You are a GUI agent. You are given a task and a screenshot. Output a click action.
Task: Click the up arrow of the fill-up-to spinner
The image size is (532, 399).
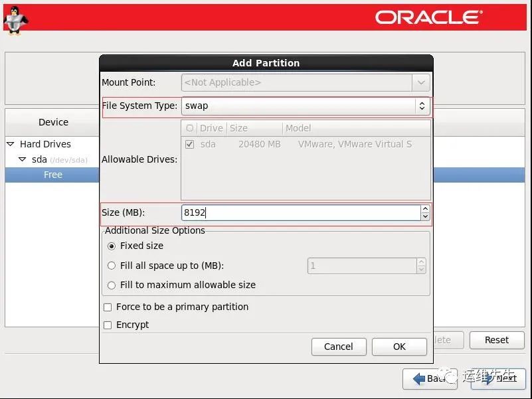pyautogui.click(x=421, y=262)
